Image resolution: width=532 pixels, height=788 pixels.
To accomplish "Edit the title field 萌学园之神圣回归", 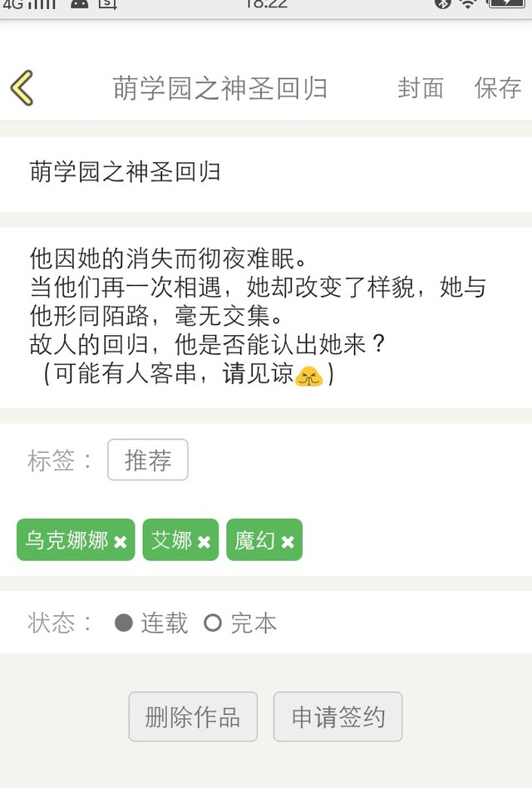I will 266,172.
